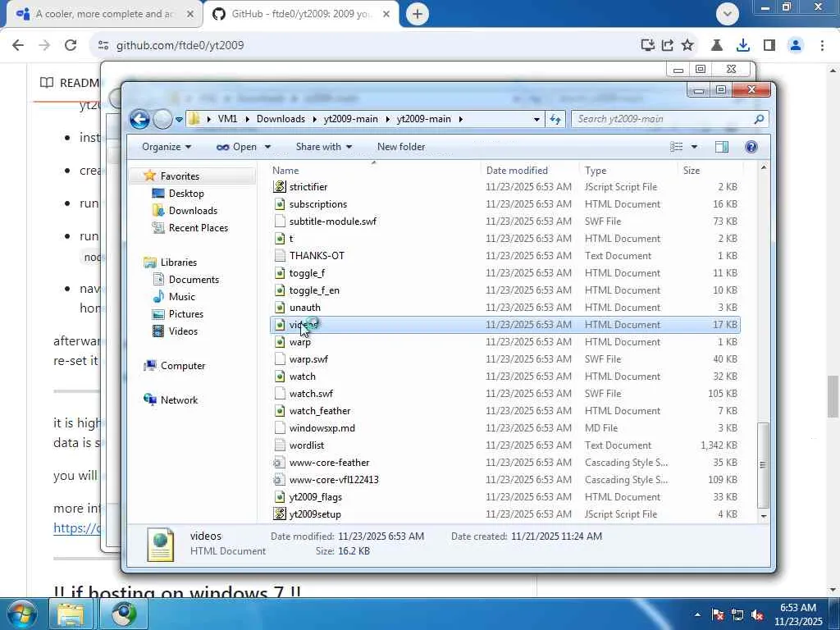Screen dimensions: 840x630
Task: Select the toggle_f_en HTML file icon
Action: (279, 290)
